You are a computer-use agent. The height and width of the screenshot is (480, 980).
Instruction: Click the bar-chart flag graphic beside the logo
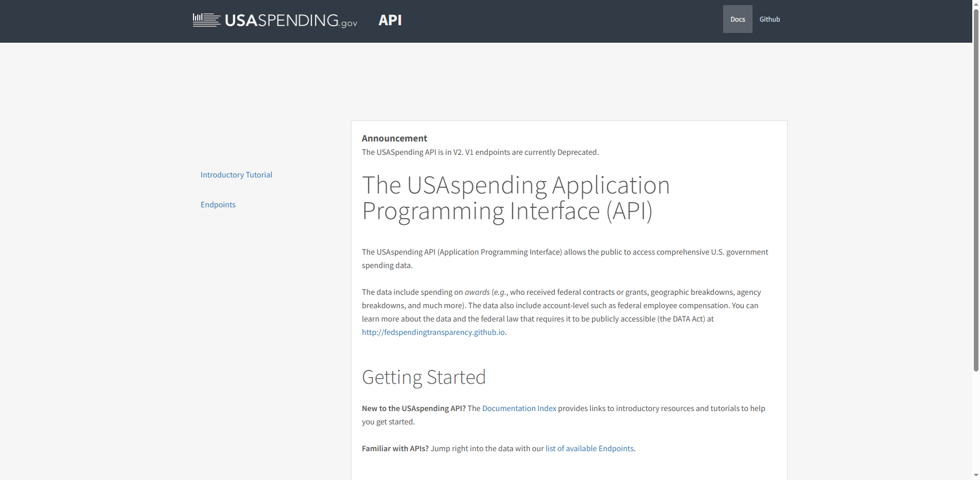tap(205, 20)
